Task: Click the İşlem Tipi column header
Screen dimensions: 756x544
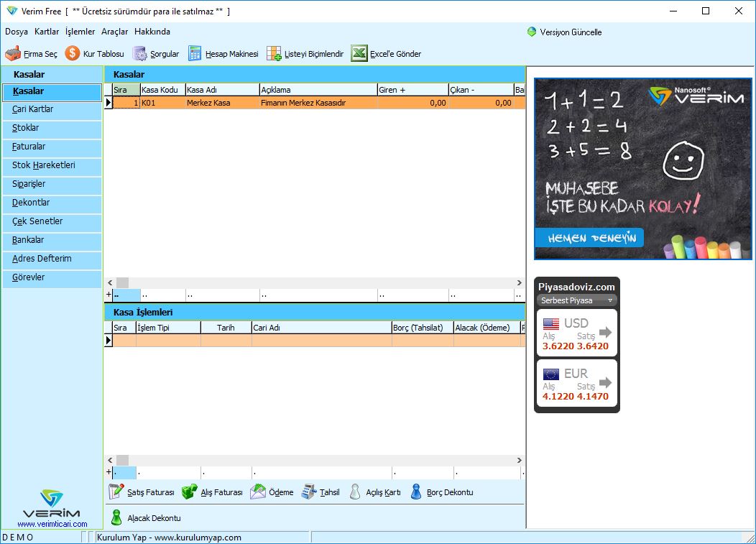Action: [x=168, y=328]
